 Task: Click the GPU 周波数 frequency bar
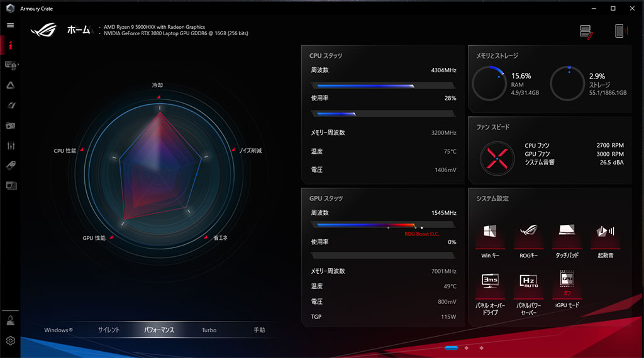point(383,225)
